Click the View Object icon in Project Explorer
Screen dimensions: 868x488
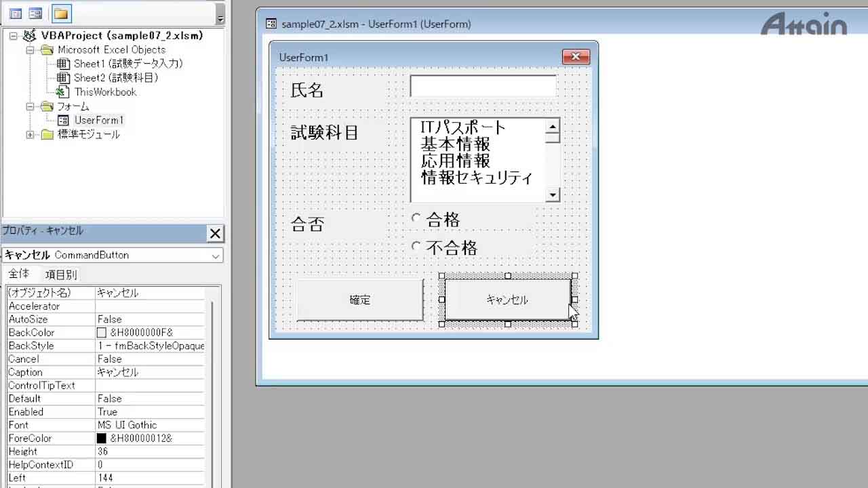click(x=35, y=14)
